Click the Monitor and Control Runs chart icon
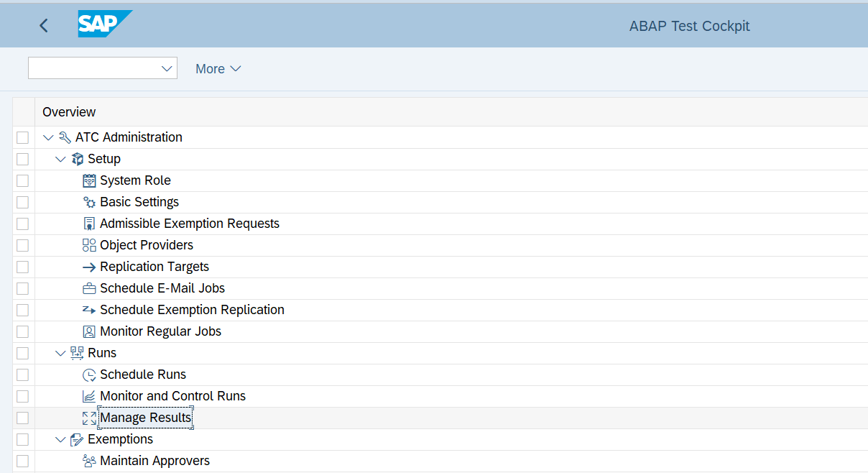Viewport: 868px width, 473px height. tap(89, 396)
